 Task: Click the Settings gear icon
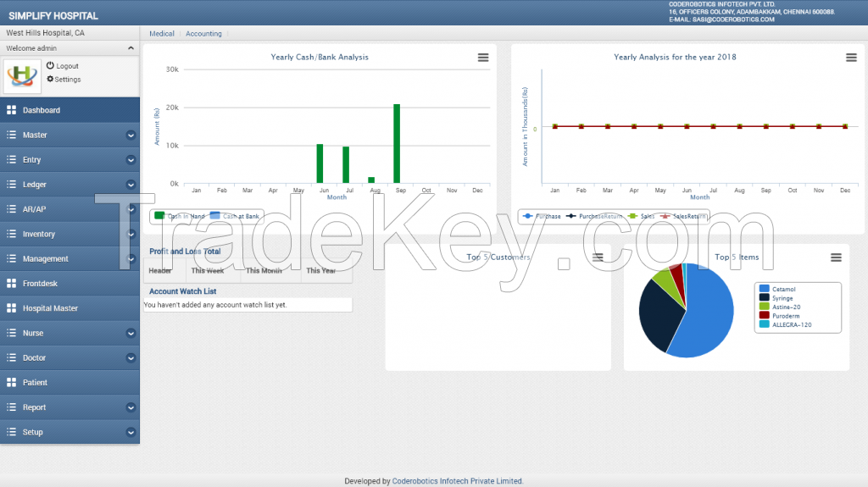(x=50, y=80)
